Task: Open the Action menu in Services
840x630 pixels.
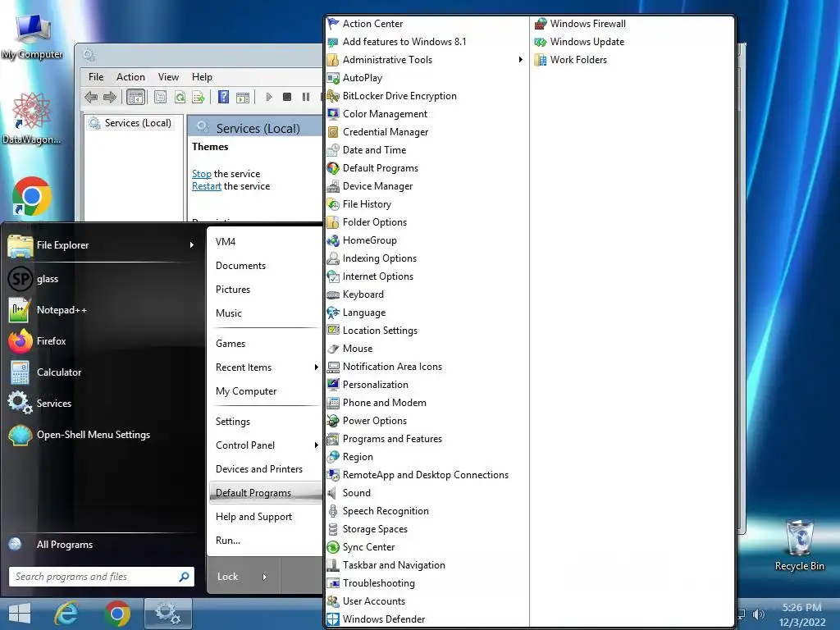Action: [x=130, y=77]
